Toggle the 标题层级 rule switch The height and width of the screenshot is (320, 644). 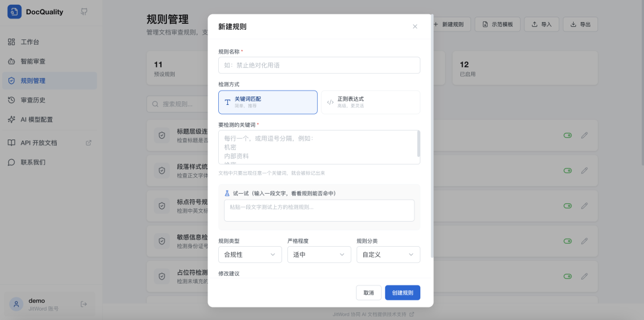click(568, 135)
